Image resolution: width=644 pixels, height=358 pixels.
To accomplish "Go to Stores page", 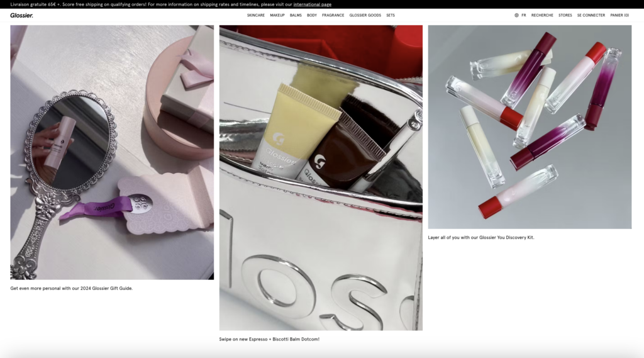I will click(565, 15).
